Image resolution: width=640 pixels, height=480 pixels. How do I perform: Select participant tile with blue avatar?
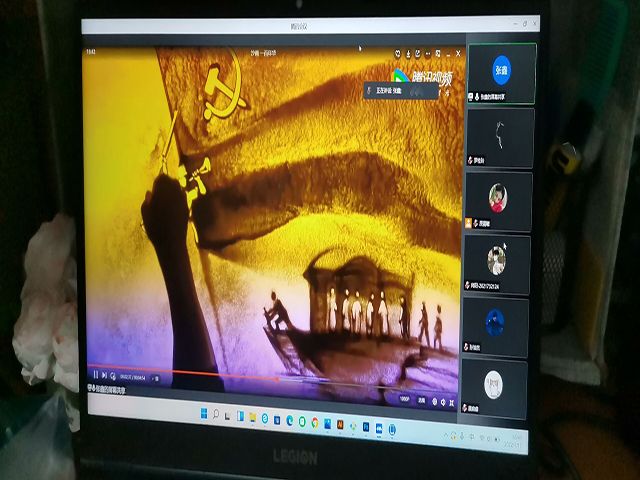[495, 327]
